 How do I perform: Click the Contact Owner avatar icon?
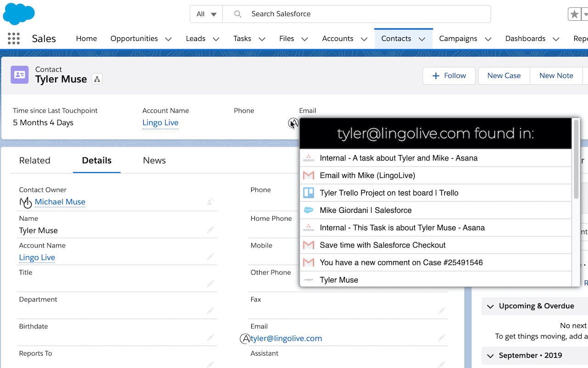pos(26,202)
